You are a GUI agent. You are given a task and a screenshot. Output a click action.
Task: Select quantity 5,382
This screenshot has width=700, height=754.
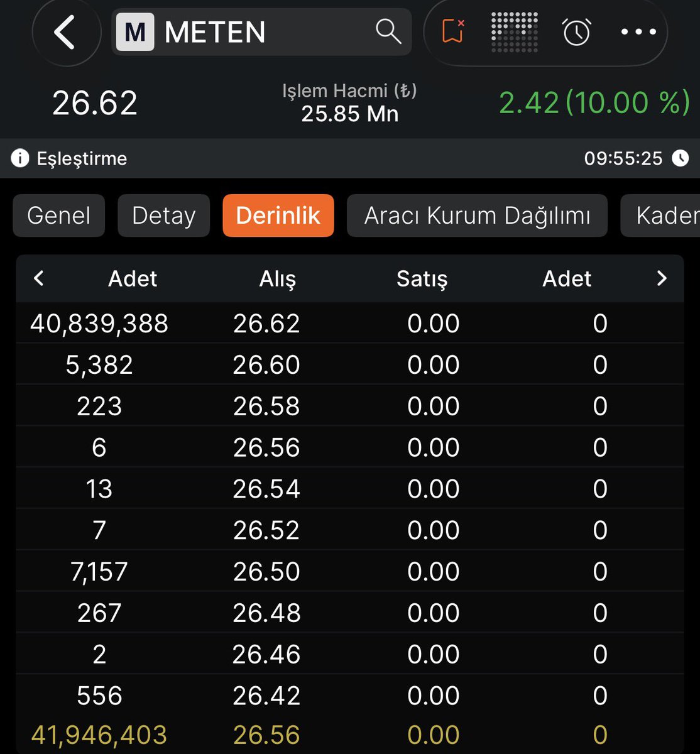click(x=99, y=366)
